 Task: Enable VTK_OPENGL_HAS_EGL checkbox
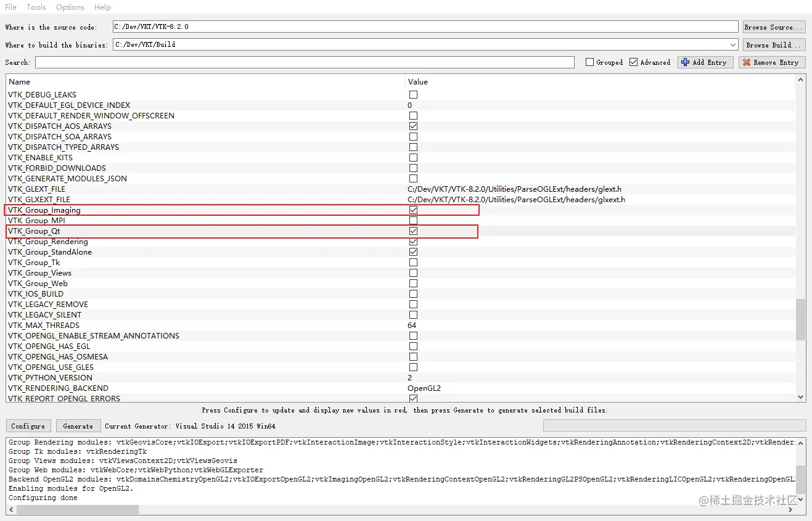pos(413,347)
